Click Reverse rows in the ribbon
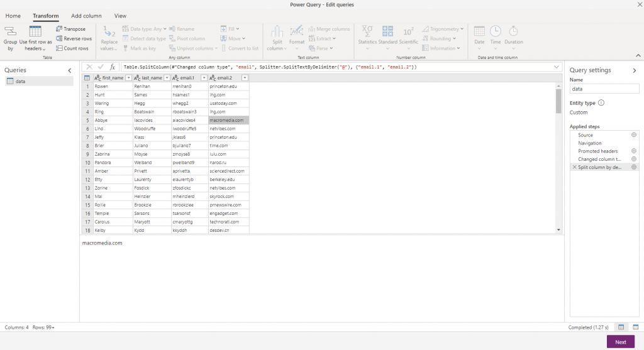This screenshot has width=644, height=350. [x=74, y=38]
